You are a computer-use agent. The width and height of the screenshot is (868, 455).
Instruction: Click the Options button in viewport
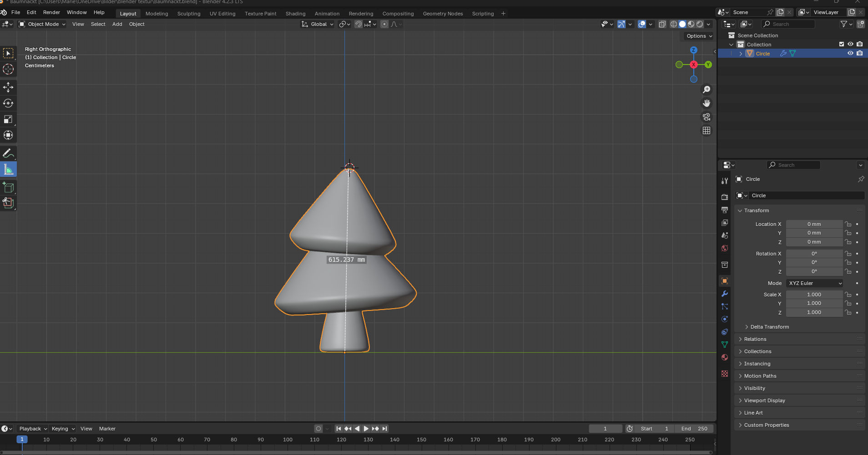(x=699, y=36)
